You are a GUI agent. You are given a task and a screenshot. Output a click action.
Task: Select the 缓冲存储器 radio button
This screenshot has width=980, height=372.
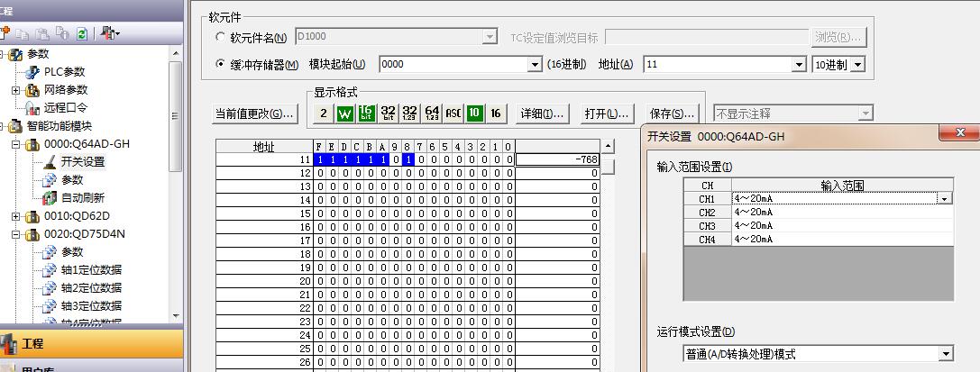pyautogui.click(x=222, y=65)
